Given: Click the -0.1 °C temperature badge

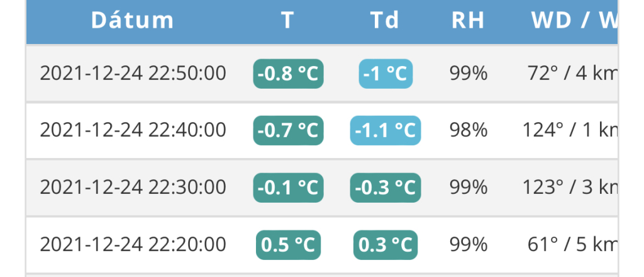Looking at the screenshot, I should (x=288, y=188).
